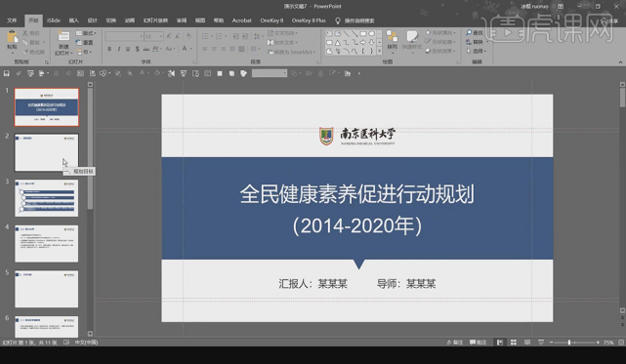Toggle Center paragraph alignment
Viewport: 626px width, 364px height.
click(214, 49)
